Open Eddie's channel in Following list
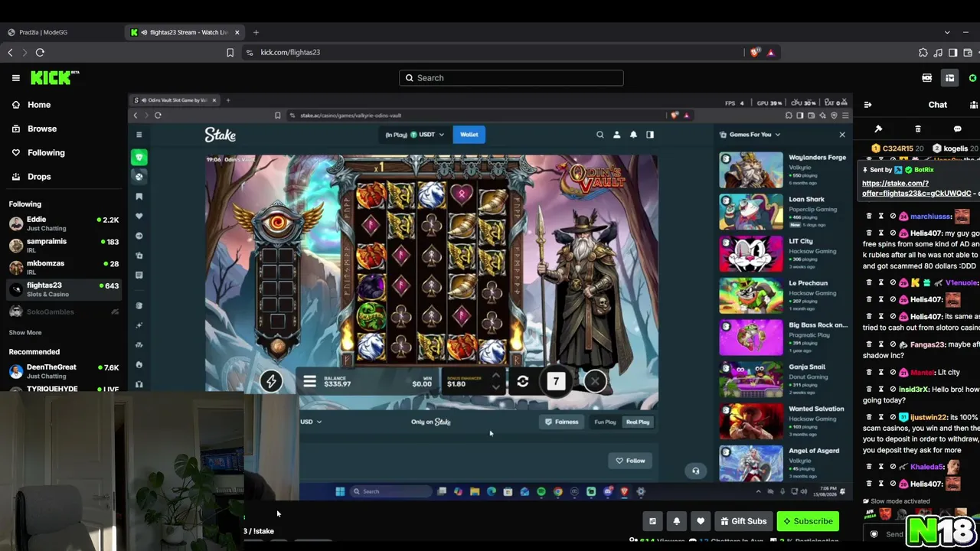 64,223
